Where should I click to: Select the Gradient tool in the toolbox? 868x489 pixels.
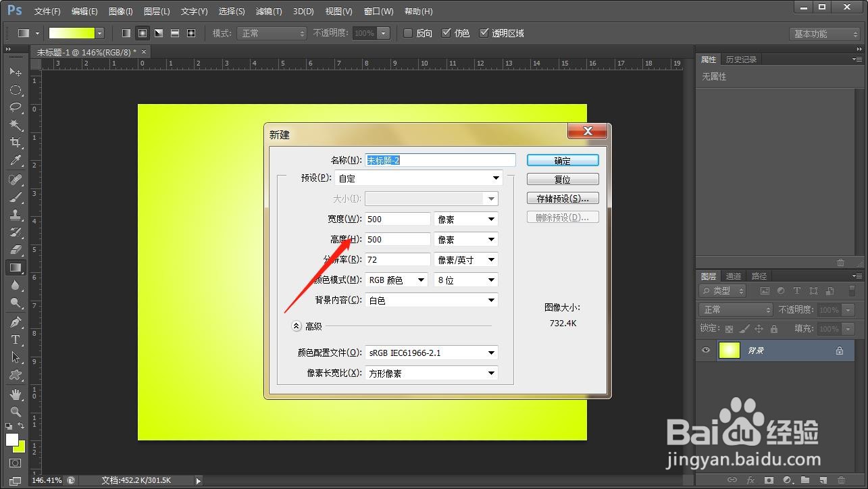click(x=15, y=267)
